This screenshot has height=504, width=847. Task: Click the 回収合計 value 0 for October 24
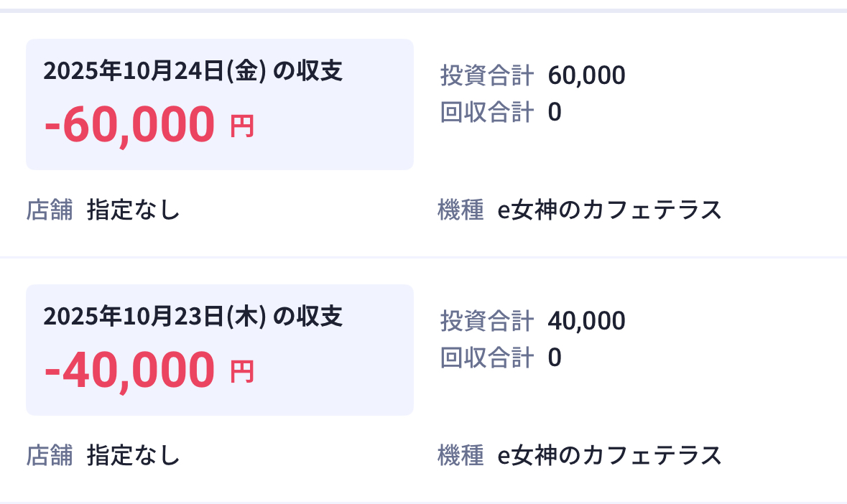[x=554, y=112]
